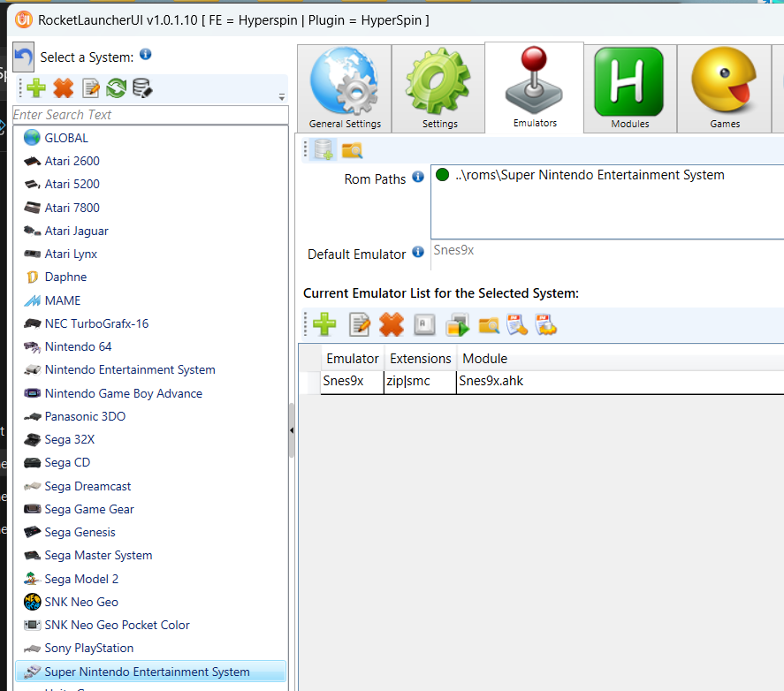784x691 pixels.
Task: Select Sega Dreamcast system
Action: (150, 486)
